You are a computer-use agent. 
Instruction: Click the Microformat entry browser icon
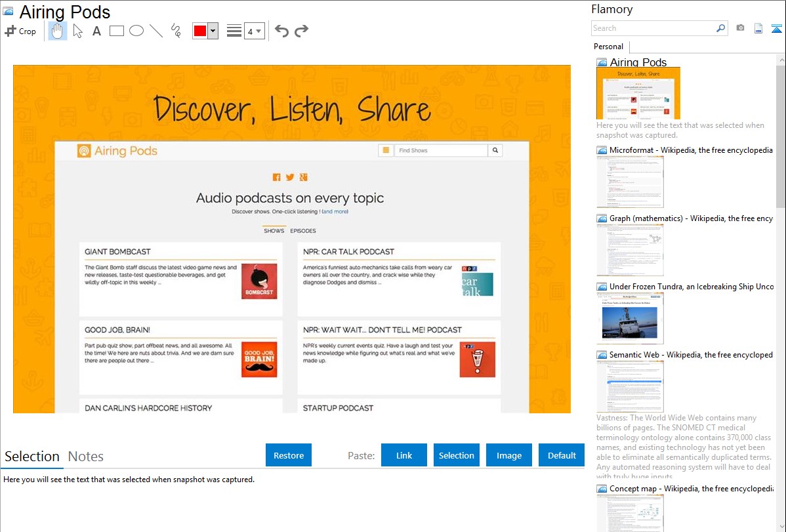pos(602,150)
